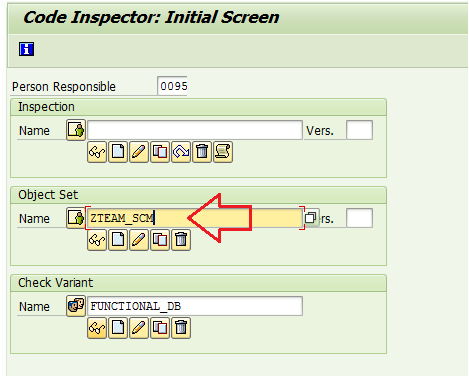Viewport: 469px width, 377px height.
Task: Click the Person Responsible field
Action: tap(172, 86)
